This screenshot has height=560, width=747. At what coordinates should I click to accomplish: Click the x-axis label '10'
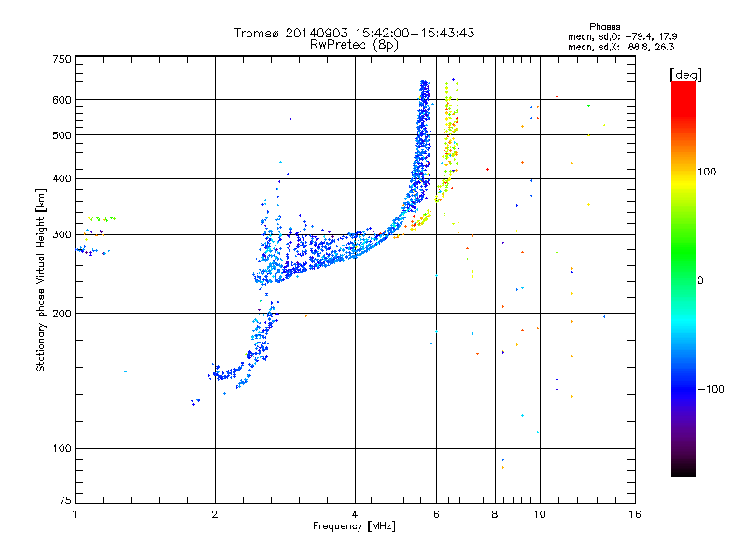540,514
